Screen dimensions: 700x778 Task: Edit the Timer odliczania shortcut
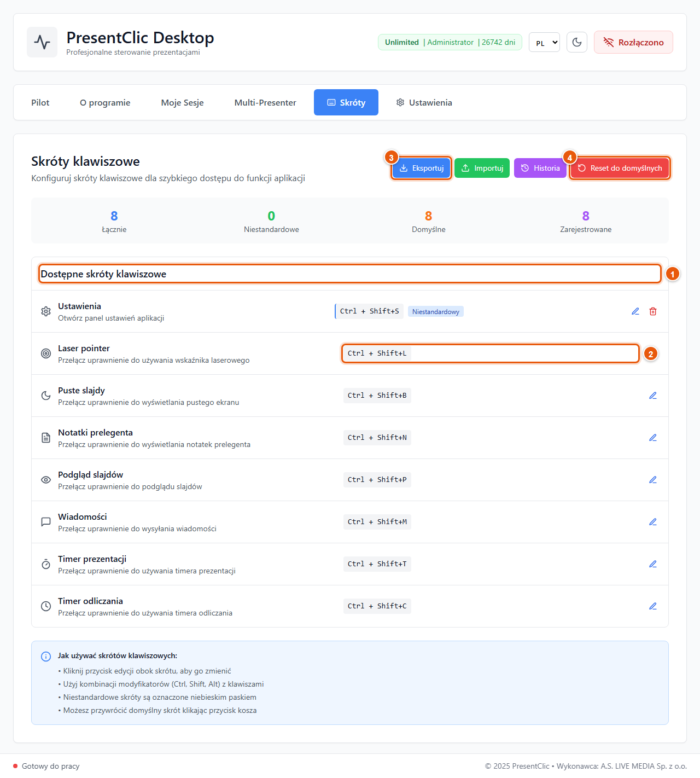click(653, 606)
